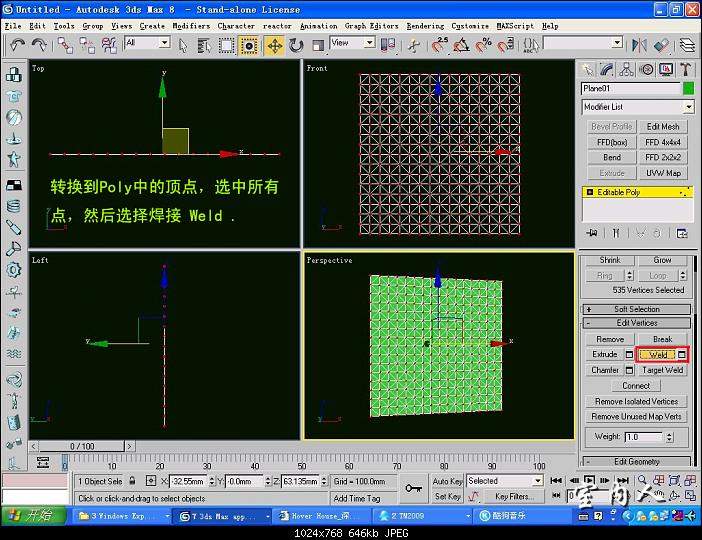The width and height of the screenshot is (702, 540).
Task: Open the Rendering menu
Action: pyautogui.click(x=425, y=26)
